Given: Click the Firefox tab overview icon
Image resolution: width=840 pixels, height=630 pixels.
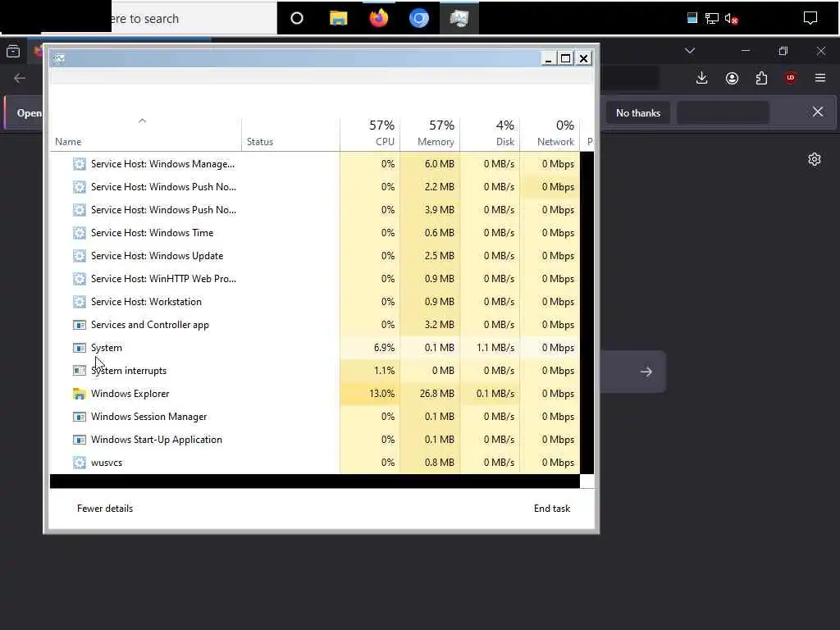Looking at the screenshot, I should [x=13, y=51].
